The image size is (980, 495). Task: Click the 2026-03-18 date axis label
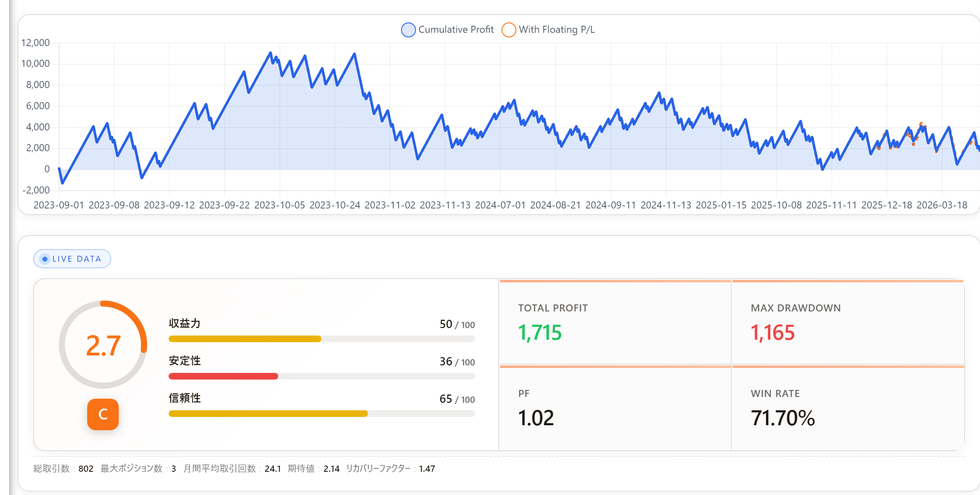[x=942, y=205]
